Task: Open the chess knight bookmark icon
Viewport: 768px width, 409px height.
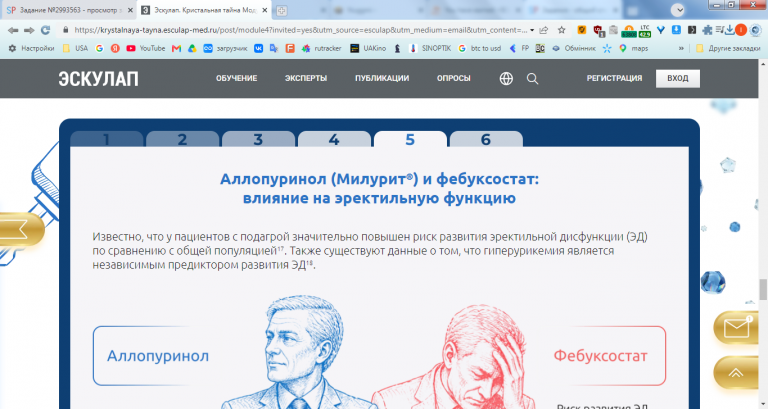Action: pos(398,48)
